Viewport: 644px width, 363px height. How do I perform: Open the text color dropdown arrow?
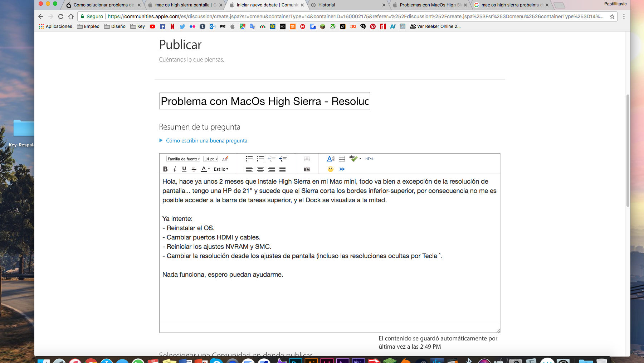tap(209, 169)
